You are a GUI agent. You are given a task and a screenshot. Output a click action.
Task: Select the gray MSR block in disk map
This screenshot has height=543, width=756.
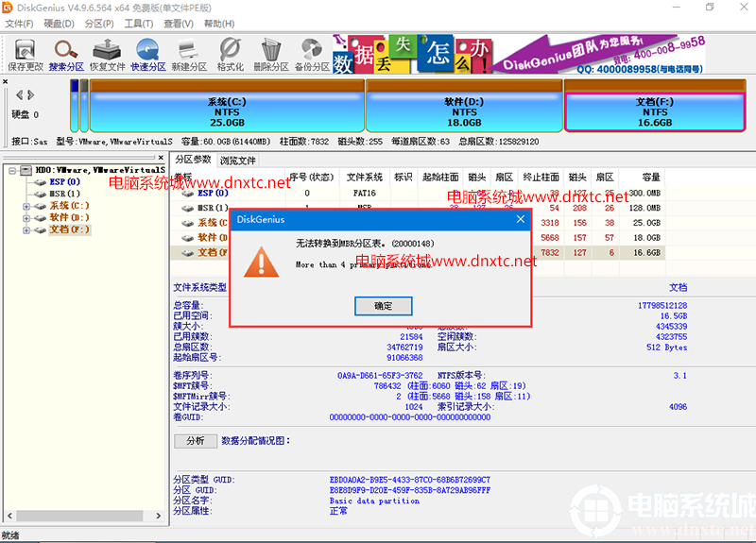(84, 106)
